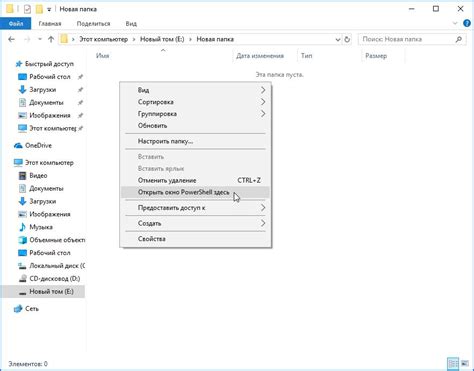Click the Back navigation arrow
Image resolution: width=474 pixels, height=371 pixels.
(x=12, y=39)
